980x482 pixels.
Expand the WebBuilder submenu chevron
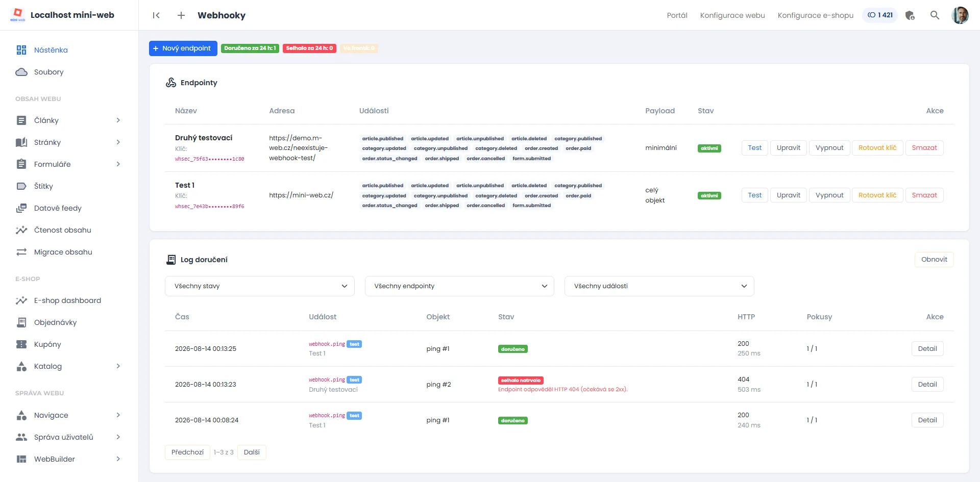click(x=118, y=459)
